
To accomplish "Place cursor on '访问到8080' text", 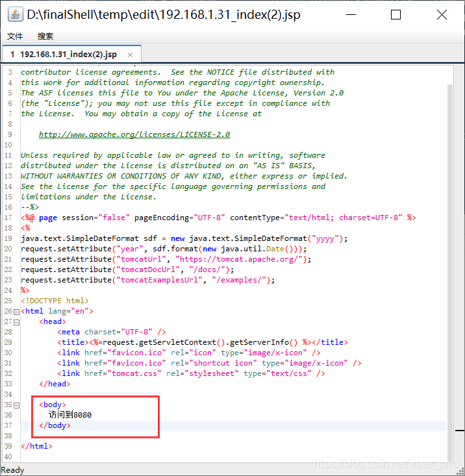I will click(x=69, y=415).
